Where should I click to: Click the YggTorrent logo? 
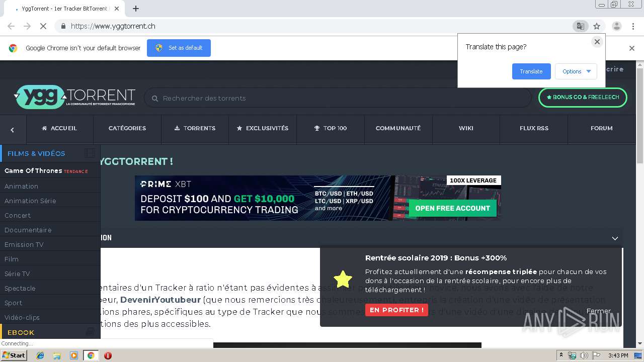click(x=75, y=97)
